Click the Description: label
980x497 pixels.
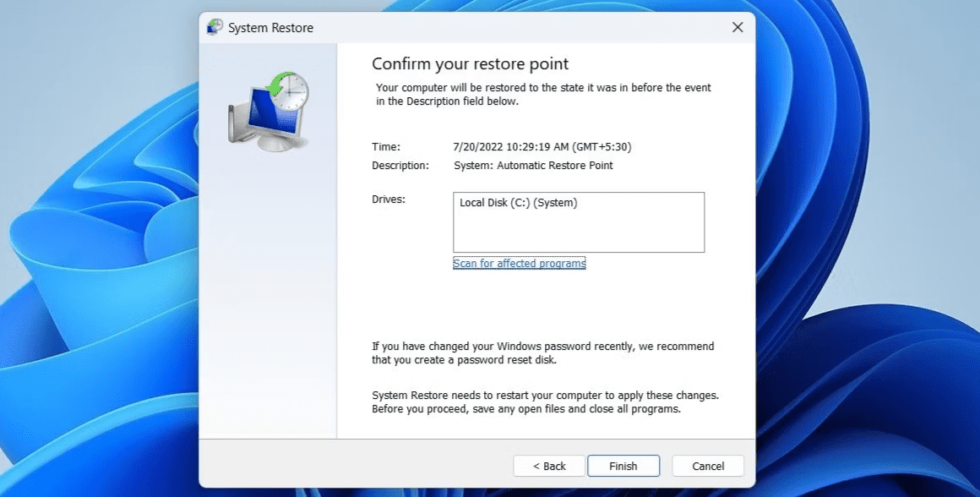point(400,166)
